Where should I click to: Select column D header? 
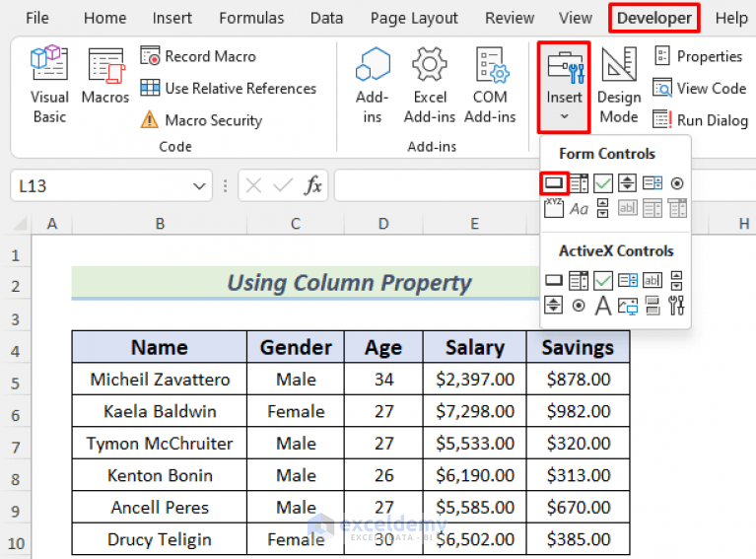pos(383,224)
